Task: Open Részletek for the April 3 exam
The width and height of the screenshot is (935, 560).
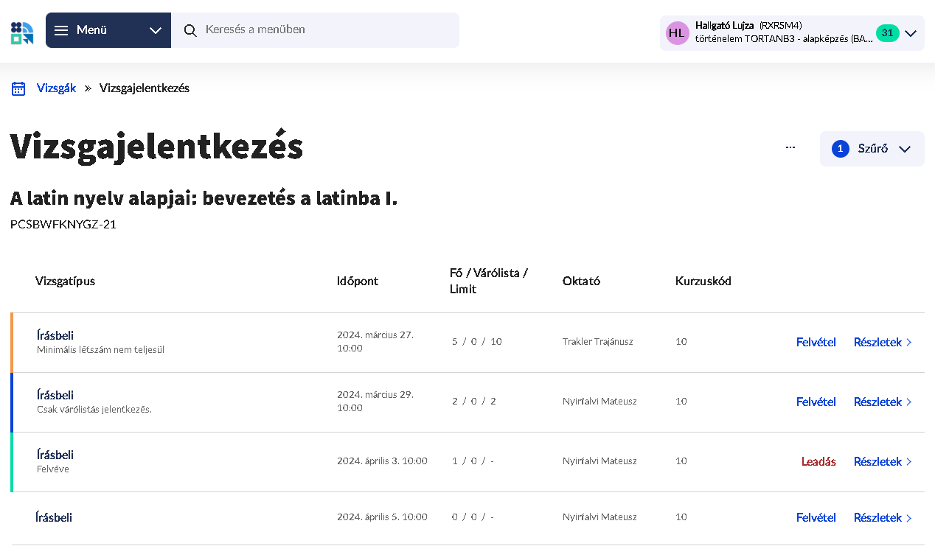Action: (x=879, y=461)
